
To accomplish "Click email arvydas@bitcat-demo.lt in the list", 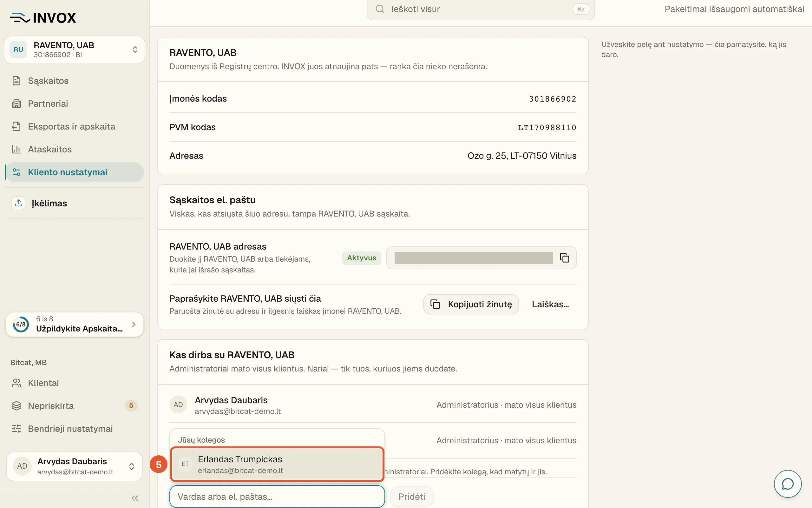I will [238, 411].
